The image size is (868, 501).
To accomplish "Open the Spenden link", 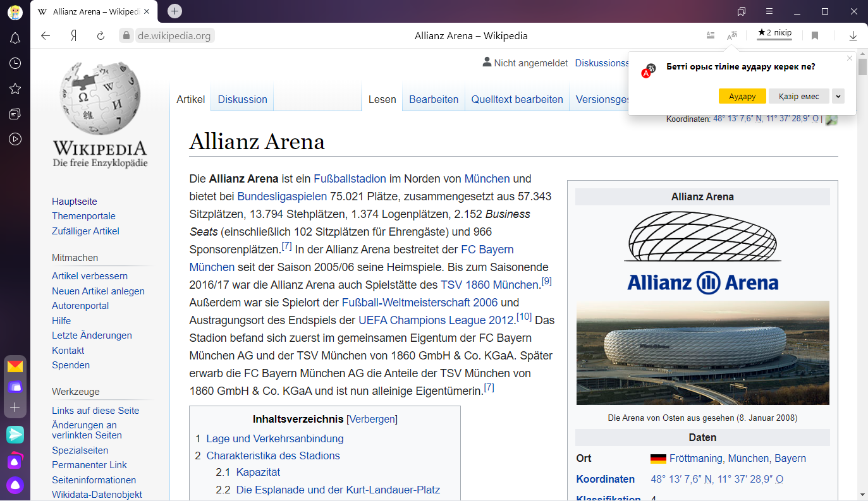I will tap(71, 365).
